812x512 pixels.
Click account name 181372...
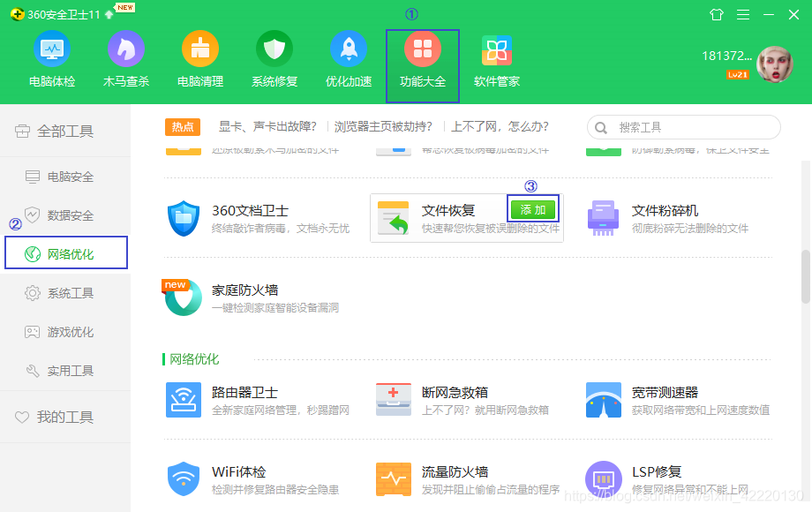726,56
